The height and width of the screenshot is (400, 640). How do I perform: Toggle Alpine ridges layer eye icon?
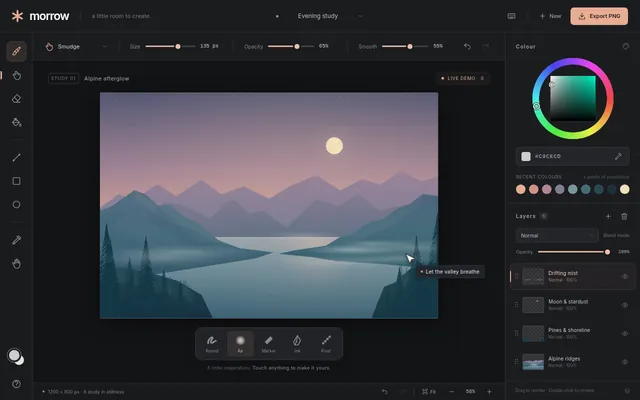(624, 362)
